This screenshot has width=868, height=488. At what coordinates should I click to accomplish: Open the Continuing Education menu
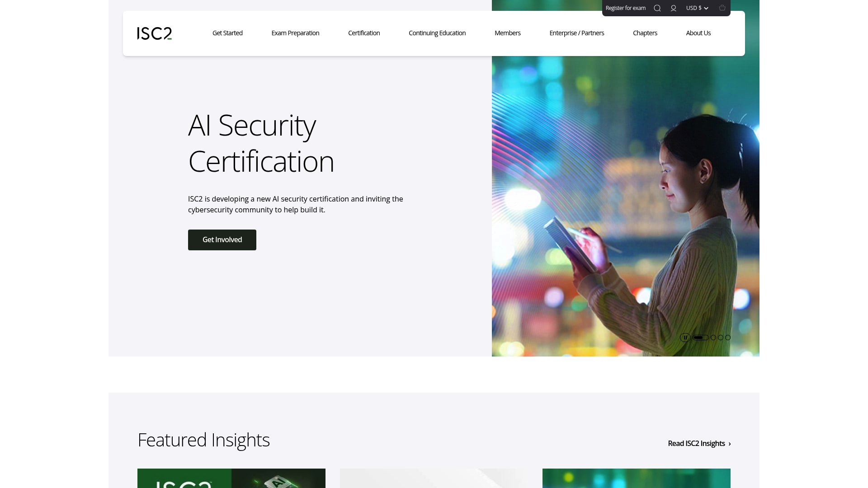tap(437, 33)
